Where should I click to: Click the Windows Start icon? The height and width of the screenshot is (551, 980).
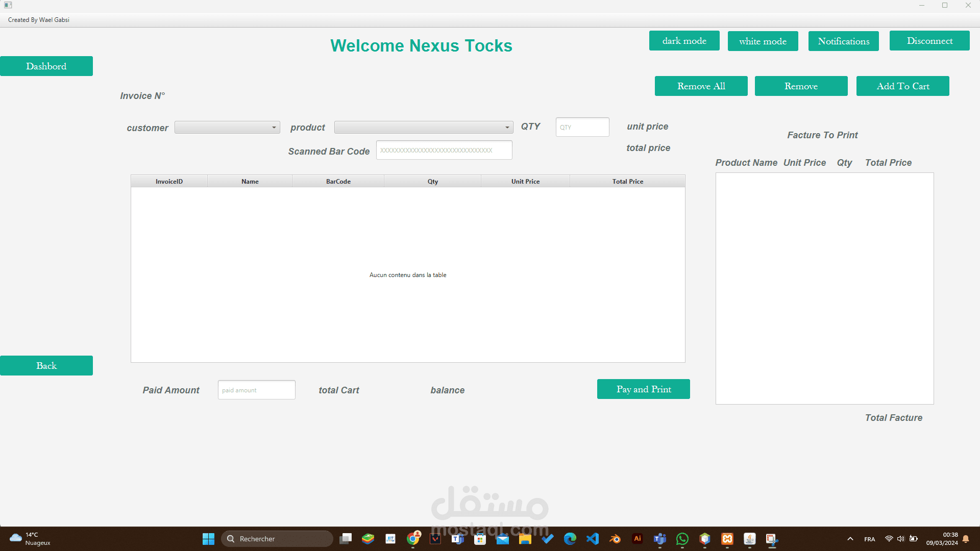point(208,539)
